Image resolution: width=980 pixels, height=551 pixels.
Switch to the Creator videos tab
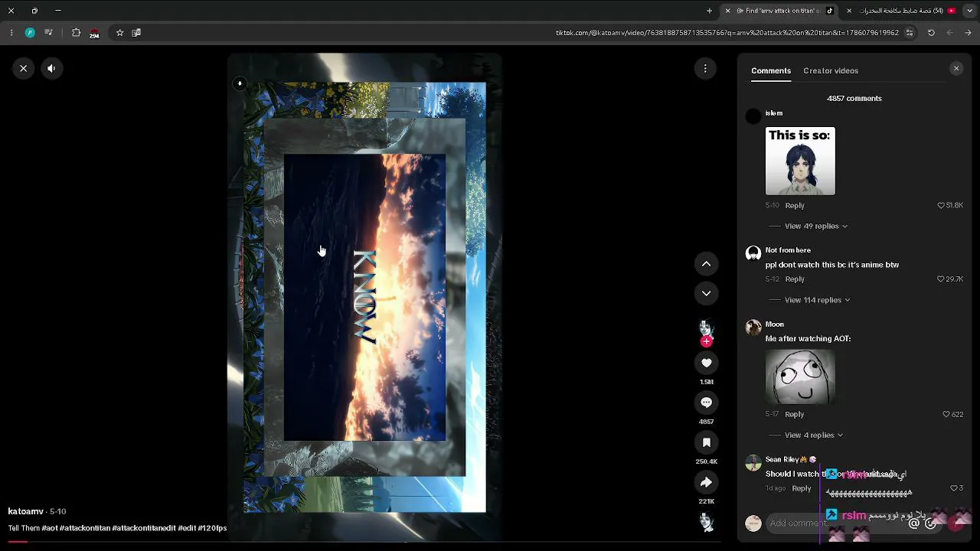[831, 70]
